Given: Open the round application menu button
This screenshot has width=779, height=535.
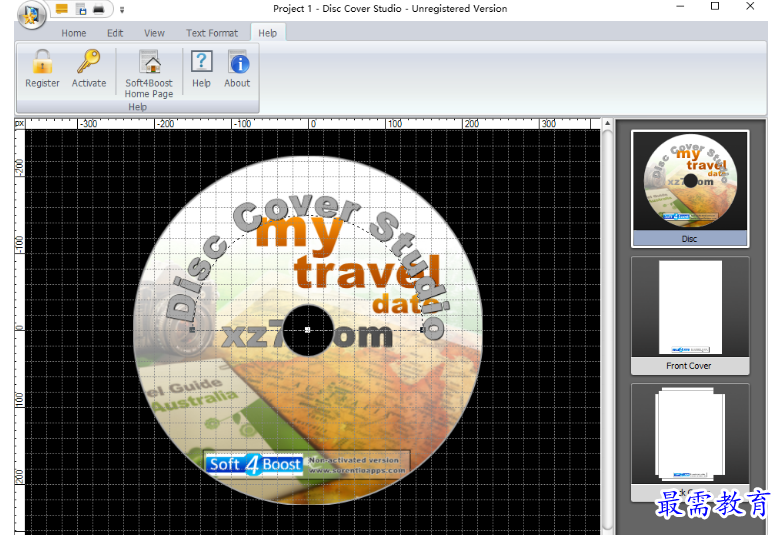Looking at the screenshot, I should tap(31, 14).
